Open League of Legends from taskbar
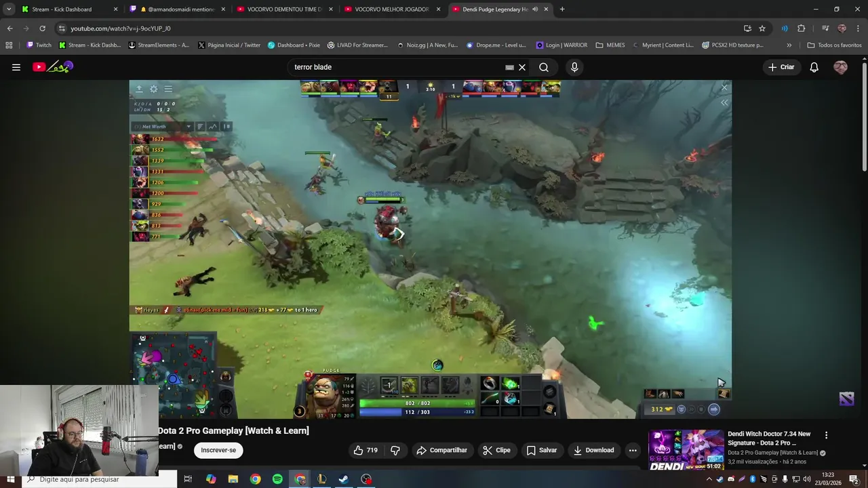 321,479
